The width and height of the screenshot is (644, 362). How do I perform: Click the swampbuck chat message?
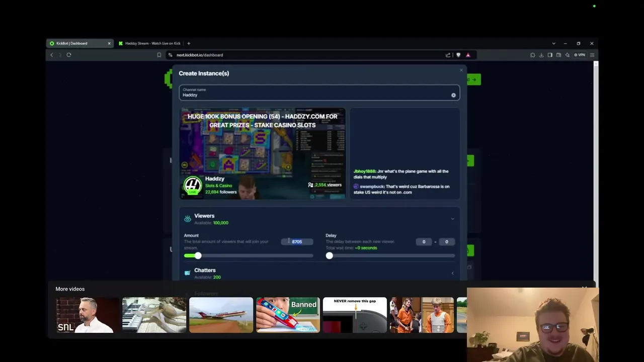tap(401, 189)
